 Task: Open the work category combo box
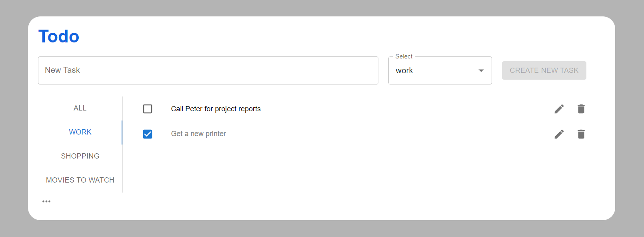[x=440, y=70]
